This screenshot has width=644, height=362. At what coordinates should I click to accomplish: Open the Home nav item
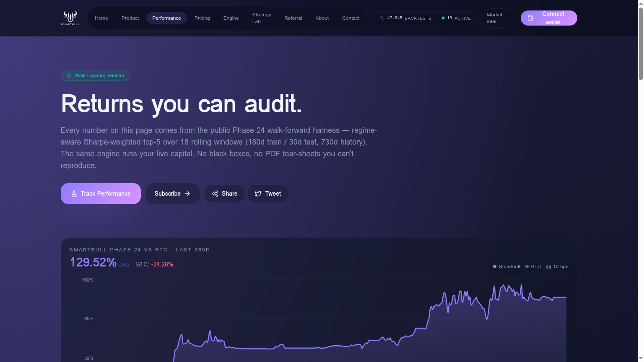coord(101,18)
